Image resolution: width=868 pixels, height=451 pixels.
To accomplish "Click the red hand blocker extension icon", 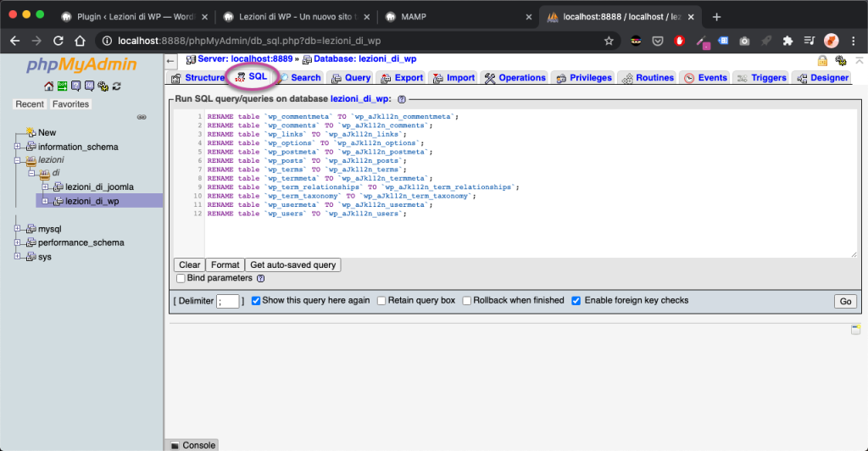I will (679, 41).
